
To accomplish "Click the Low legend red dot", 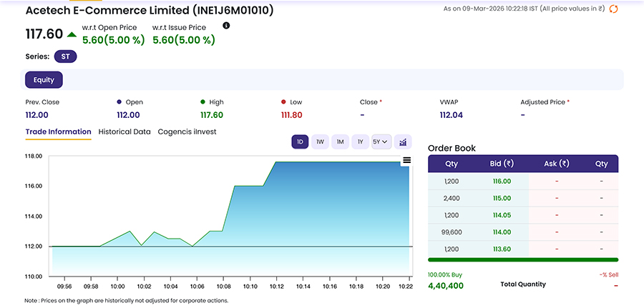I will click(x=283, y=102).
